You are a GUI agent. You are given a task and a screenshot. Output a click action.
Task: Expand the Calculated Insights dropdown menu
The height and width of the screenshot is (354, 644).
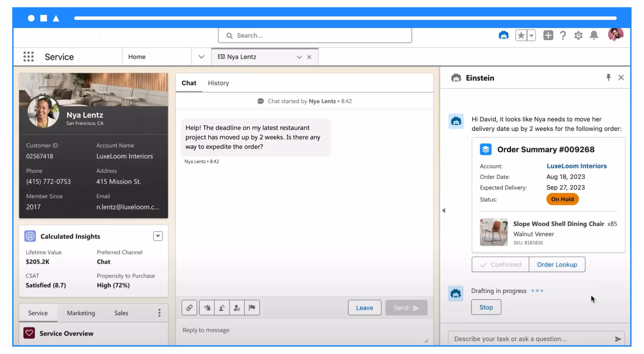tap(158, 236)
